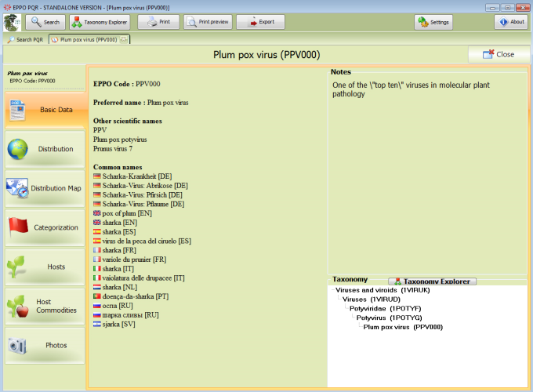Screen dimensions: 533x392
Task: Open the Distribution Map section
Action: point(45,188)
